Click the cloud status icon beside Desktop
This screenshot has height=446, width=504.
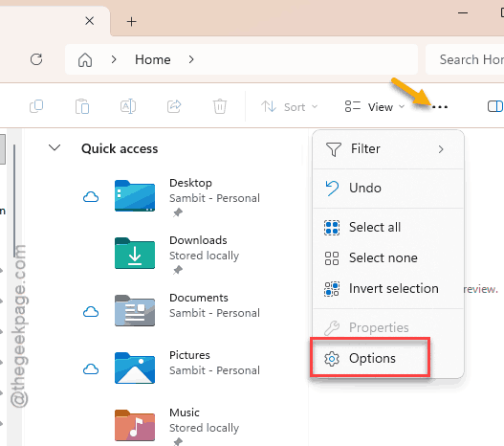[x=91, y=197]
